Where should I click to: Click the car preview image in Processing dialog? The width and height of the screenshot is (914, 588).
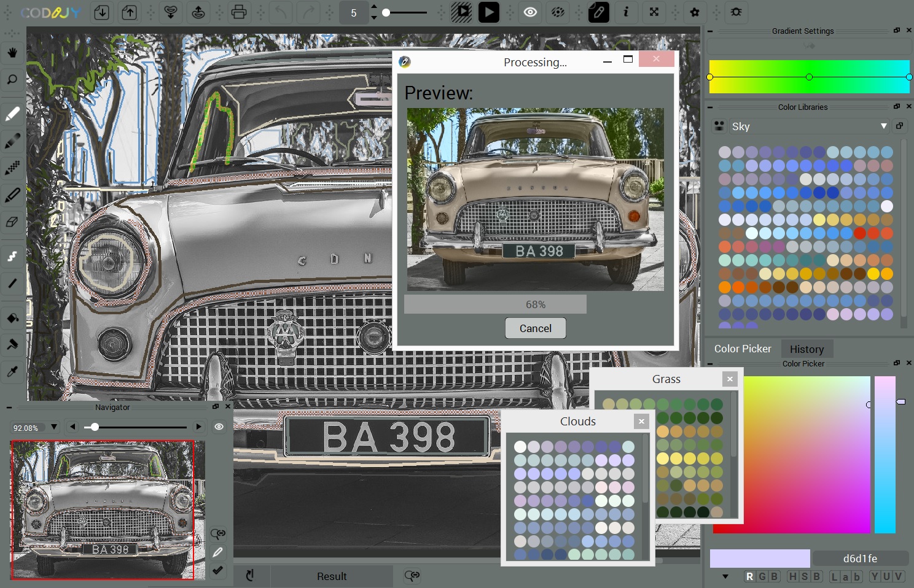pos(536,199)
